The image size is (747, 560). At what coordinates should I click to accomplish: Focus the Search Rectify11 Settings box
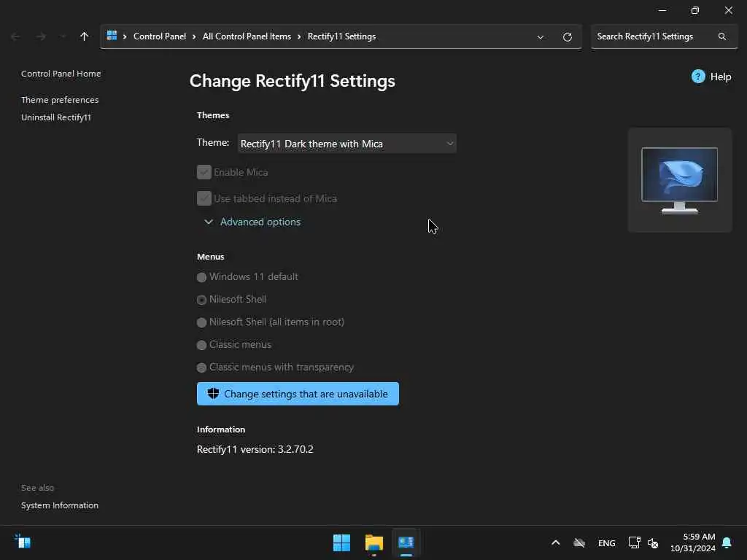(664, 36)
